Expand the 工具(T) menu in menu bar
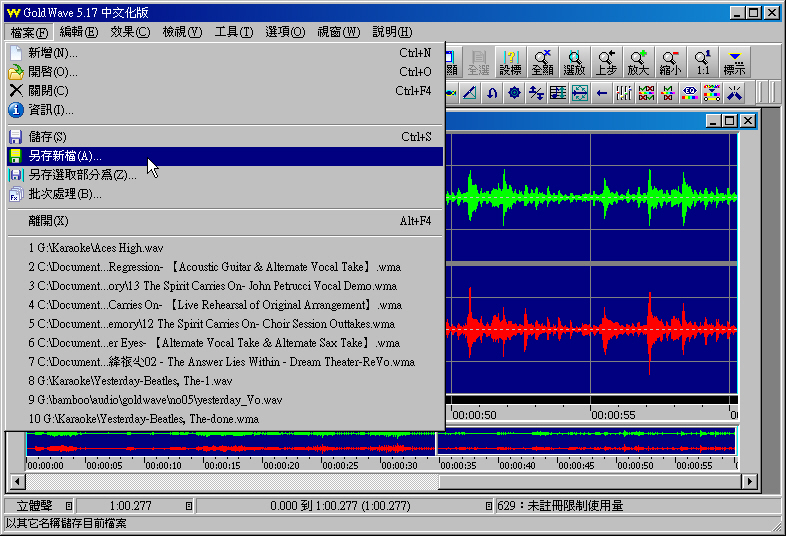786x536 pixels. [233, 32]
